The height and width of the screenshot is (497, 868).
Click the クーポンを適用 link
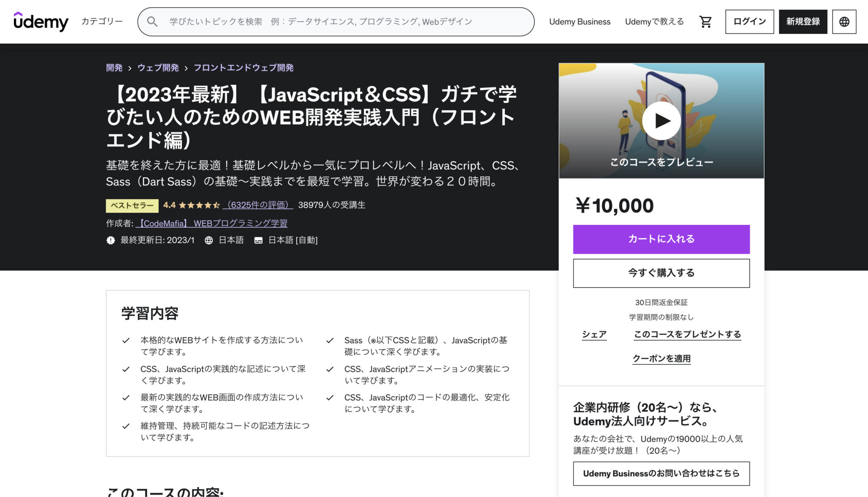pyautogui.click(x=661, y=358)
